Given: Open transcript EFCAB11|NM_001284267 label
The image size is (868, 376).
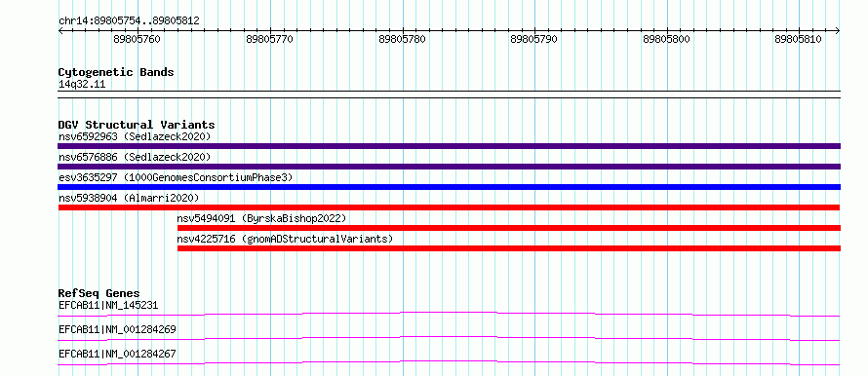Looking at the screenshot, I should click(117, 354).
